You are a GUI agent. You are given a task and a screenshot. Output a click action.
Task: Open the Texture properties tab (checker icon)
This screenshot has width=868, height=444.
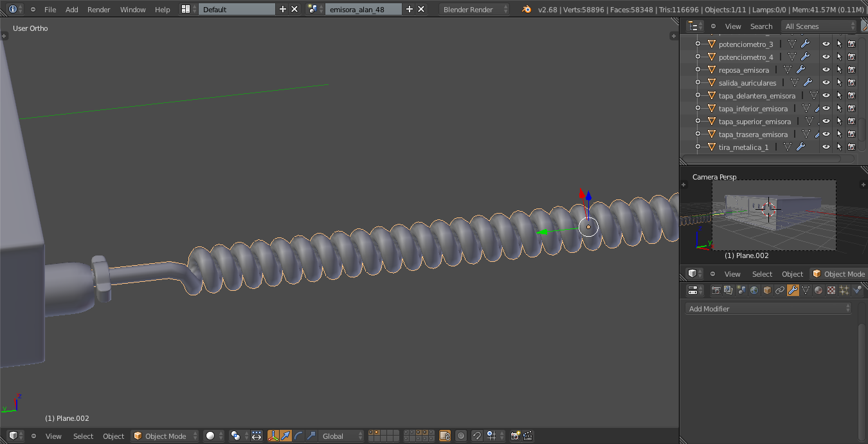831,290
